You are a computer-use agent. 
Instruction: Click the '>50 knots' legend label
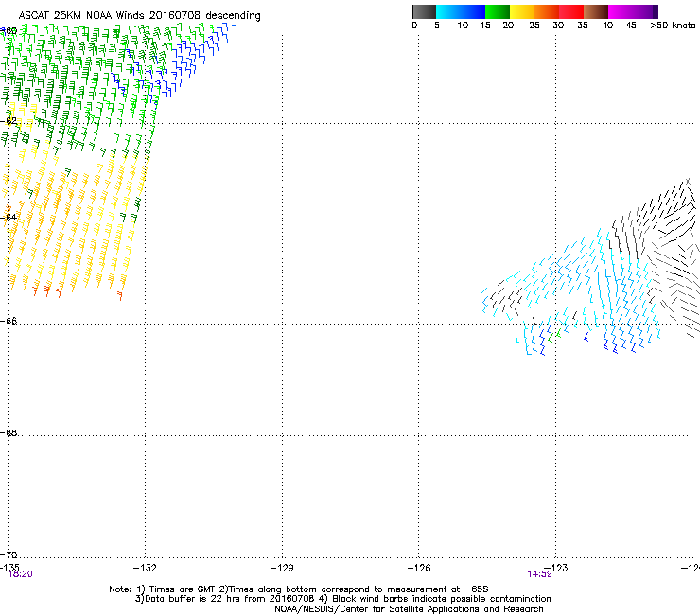click(673, 26)
